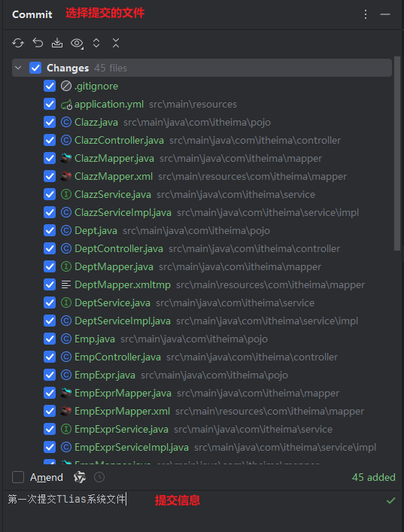Click the EmpExprMapper.xml file name
Image resolution: width=404 pixels, height=532 pixels.
122,411
